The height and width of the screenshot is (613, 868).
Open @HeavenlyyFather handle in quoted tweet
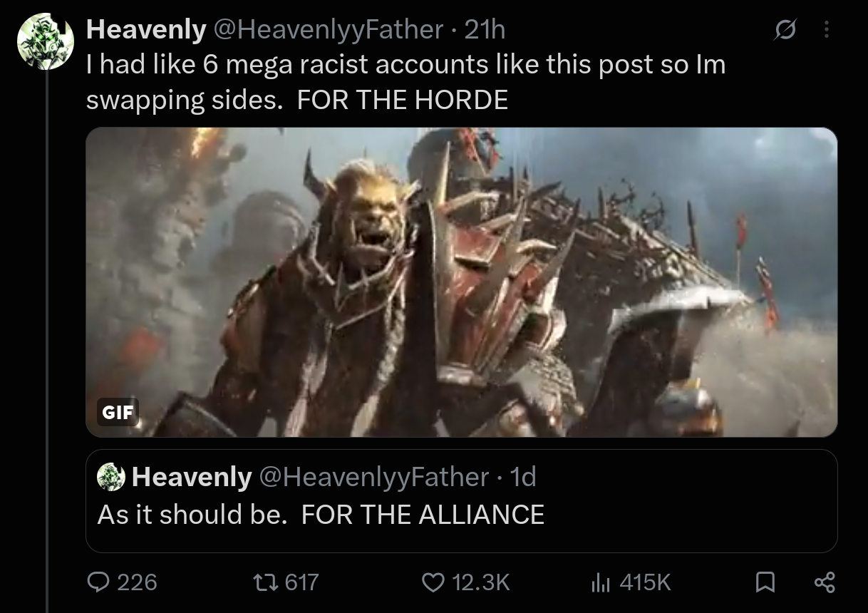pos(373,477)
